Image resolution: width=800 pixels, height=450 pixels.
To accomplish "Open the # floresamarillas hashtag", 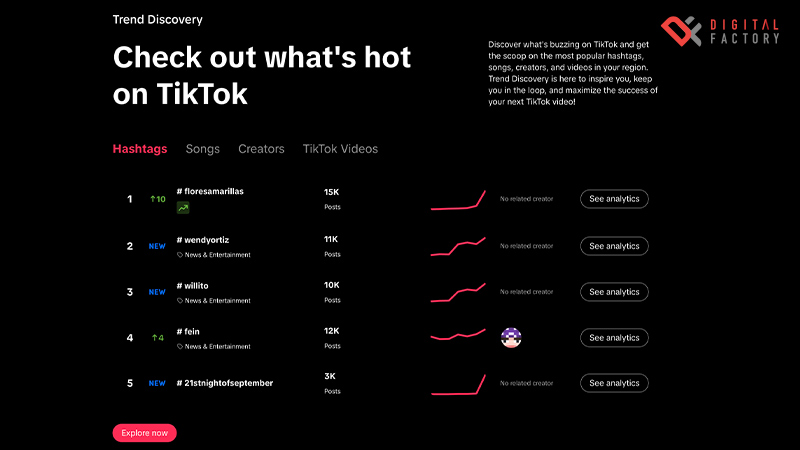I will (210, 190).
